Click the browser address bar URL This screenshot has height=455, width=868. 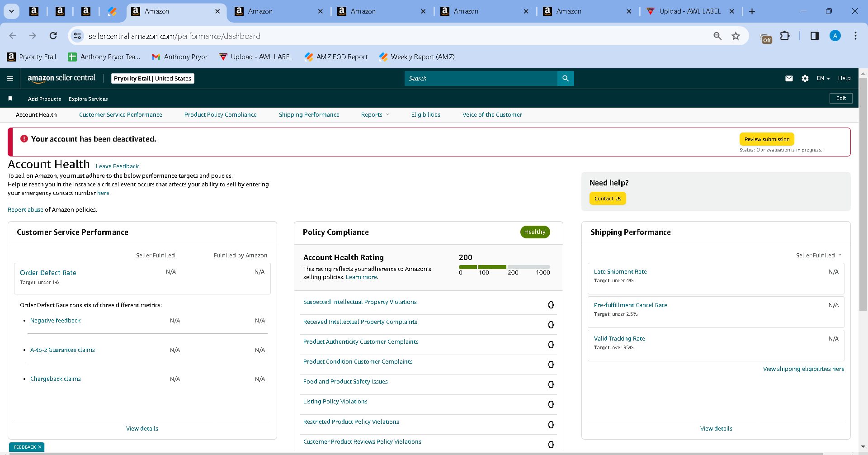click(x=175, y=36)
